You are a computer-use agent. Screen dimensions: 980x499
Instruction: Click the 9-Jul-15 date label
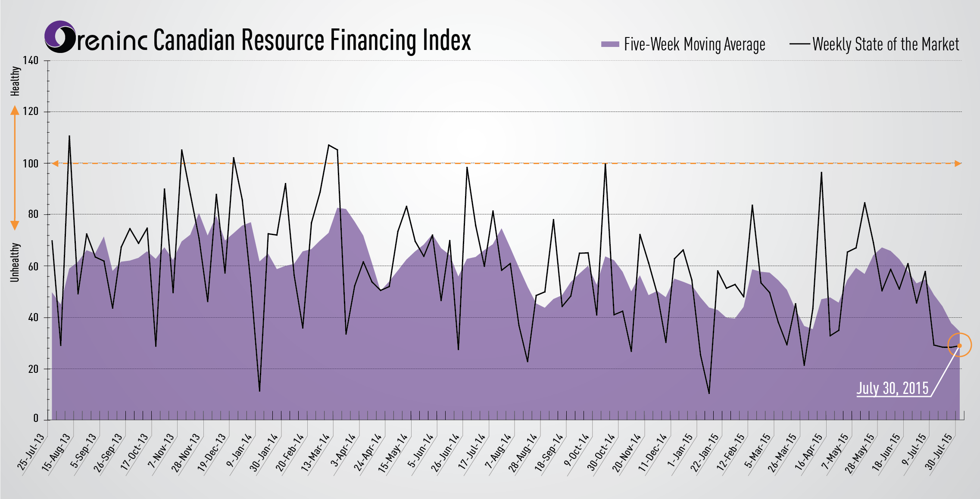(914, 449)
